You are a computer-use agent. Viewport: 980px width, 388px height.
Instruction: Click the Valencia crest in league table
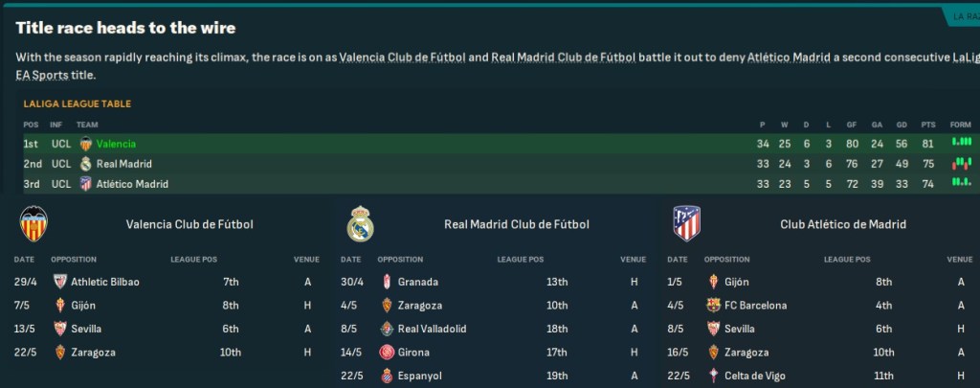(x=85, y=144)
